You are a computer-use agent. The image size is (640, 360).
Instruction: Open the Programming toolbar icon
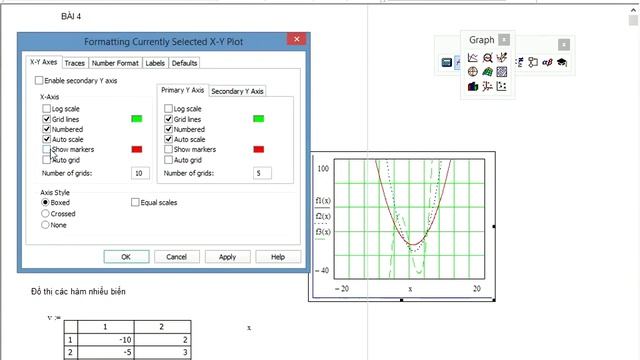click(x=533, y=62)
